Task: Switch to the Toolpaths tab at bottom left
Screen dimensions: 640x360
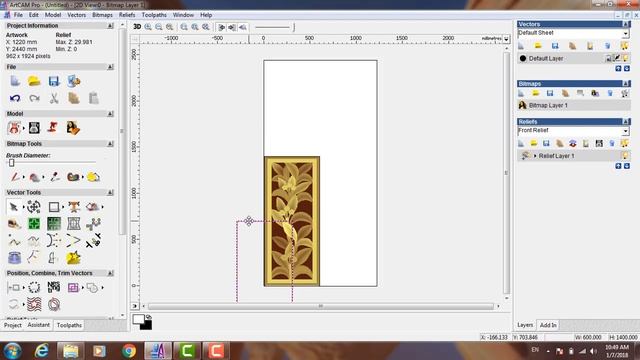Action: 69,325
